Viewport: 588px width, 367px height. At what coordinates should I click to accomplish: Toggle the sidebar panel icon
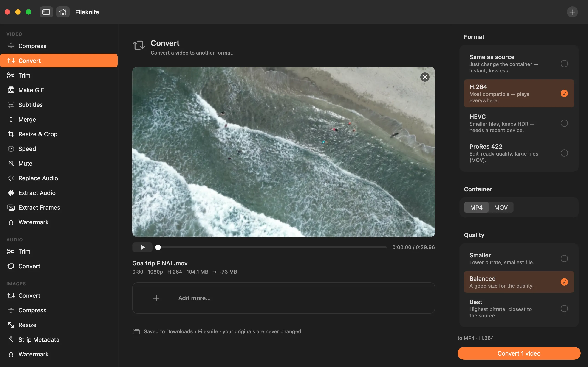click(46, 12)
